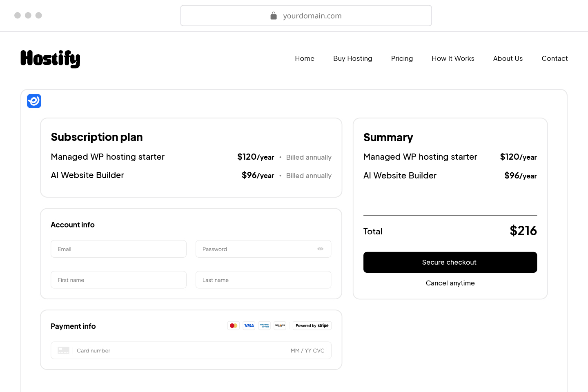The width and height of the screenshot is (588, 392).
Task: Click the yourdomain.com address bar
Action: pyautogui.click(x=306, y=16)
